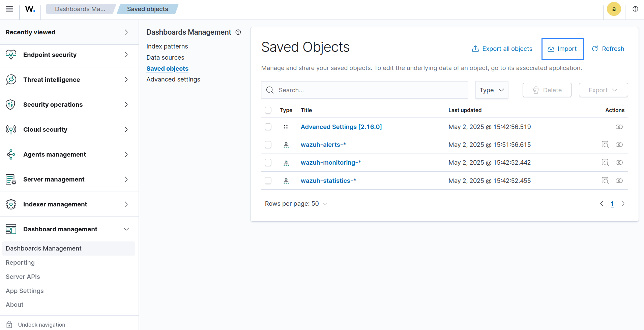Inspect the wazuh-alerts-* saved object
The image size is (644, 330).
pyautogui.click(x=605, y=145)
